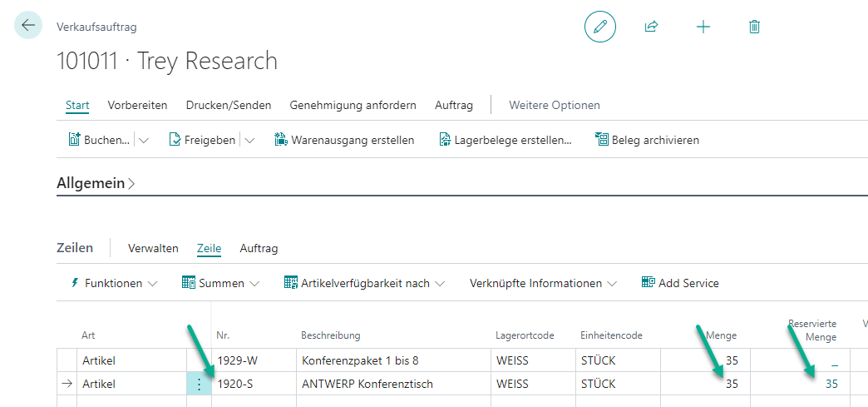Click the Add Service action

pos(680,283)
